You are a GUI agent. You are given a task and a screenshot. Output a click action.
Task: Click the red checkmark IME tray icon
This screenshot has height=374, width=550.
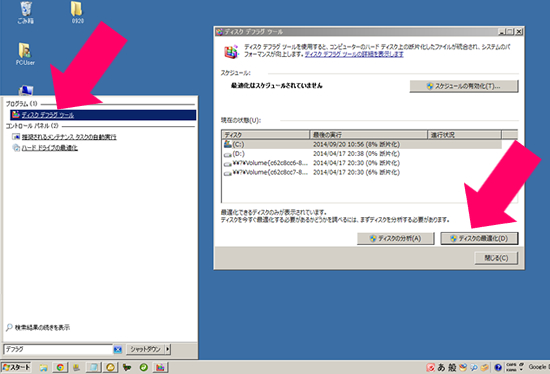click(430, 367)
